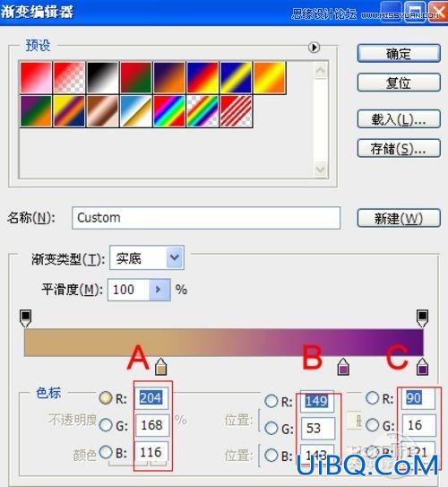Screen dimensions: 448x487
Task: Select the chrome gradient preset
Action: (x=136, y=111)
